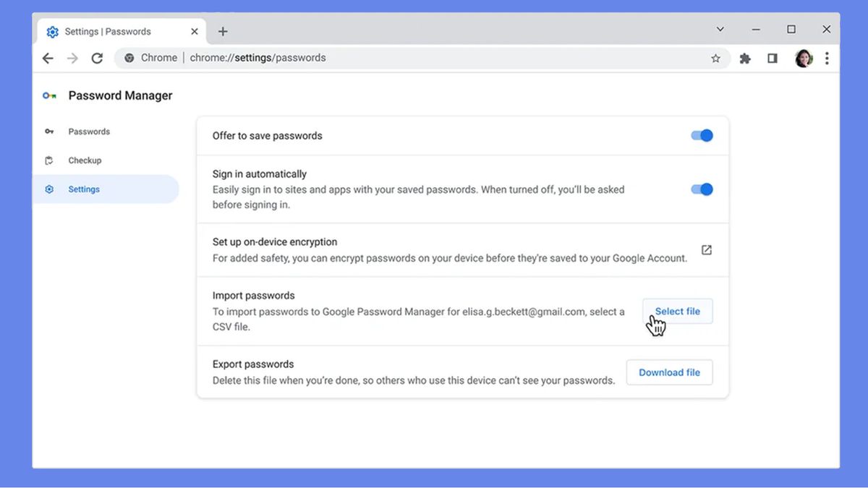Click the back navigation arrow

click(x=48, y=58)
